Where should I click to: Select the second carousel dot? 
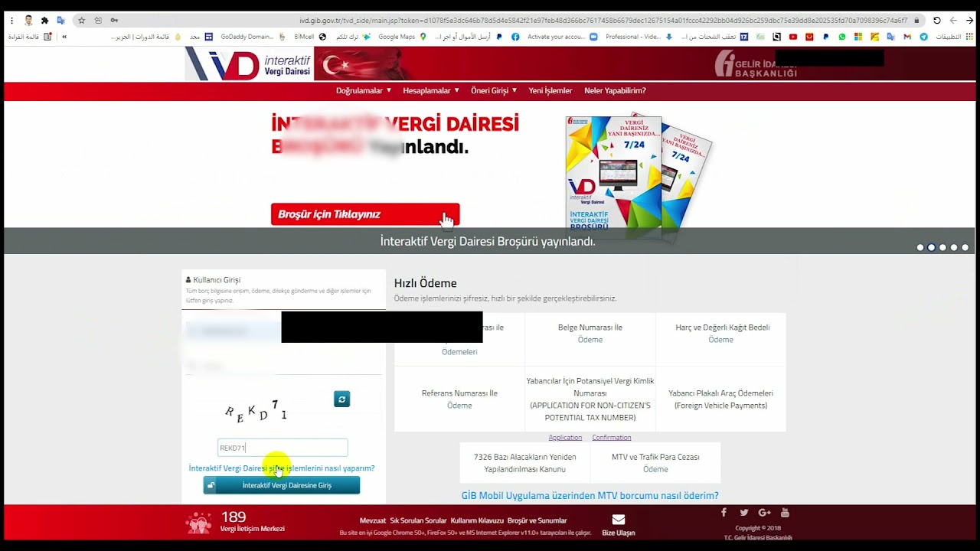(x=931, y=247)
